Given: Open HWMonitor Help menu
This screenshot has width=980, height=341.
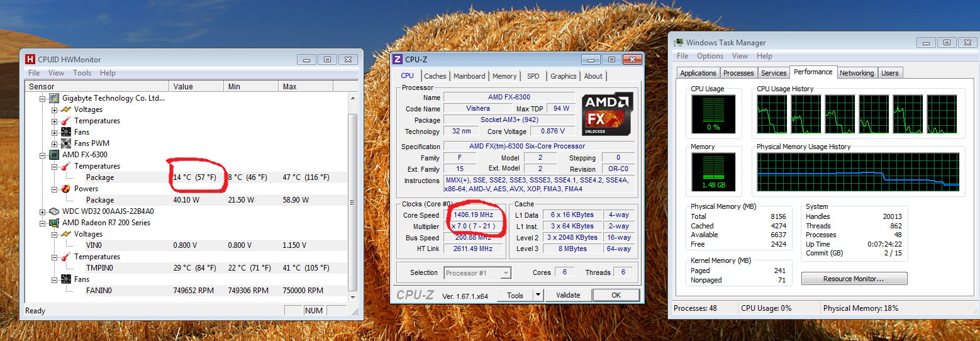Looking at the screenshot, I should 108,73.
